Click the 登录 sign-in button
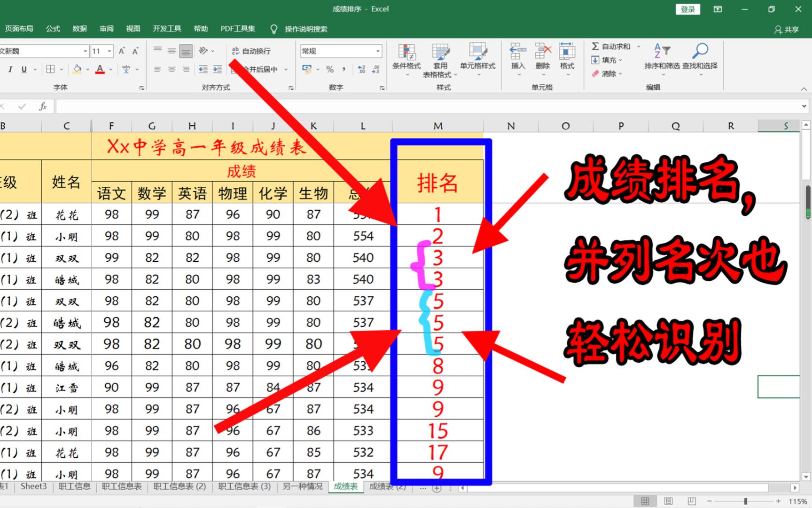The width and height of the screenshot is (812, 508). point(687,9)
